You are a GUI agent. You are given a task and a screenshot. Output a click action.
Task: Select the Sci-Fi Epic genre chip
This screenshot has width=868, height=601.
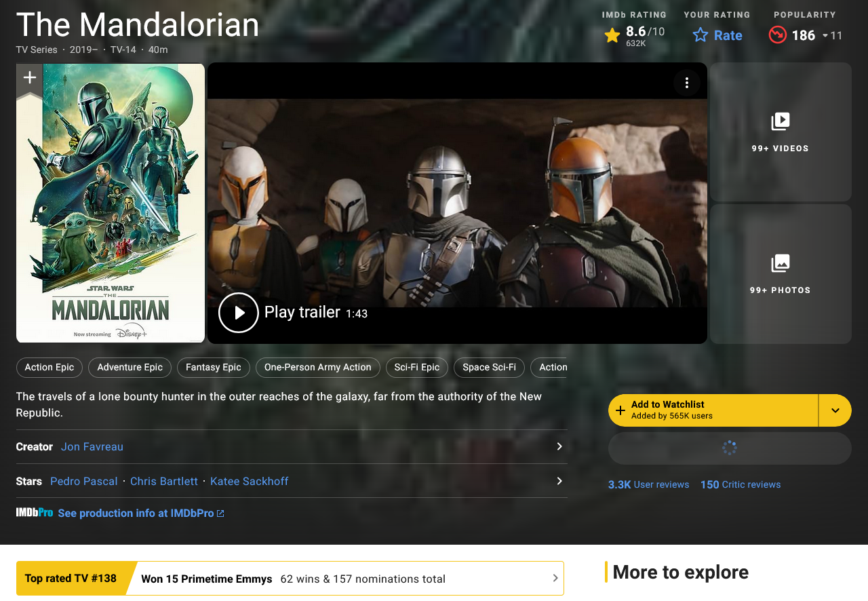pos(417,368)
